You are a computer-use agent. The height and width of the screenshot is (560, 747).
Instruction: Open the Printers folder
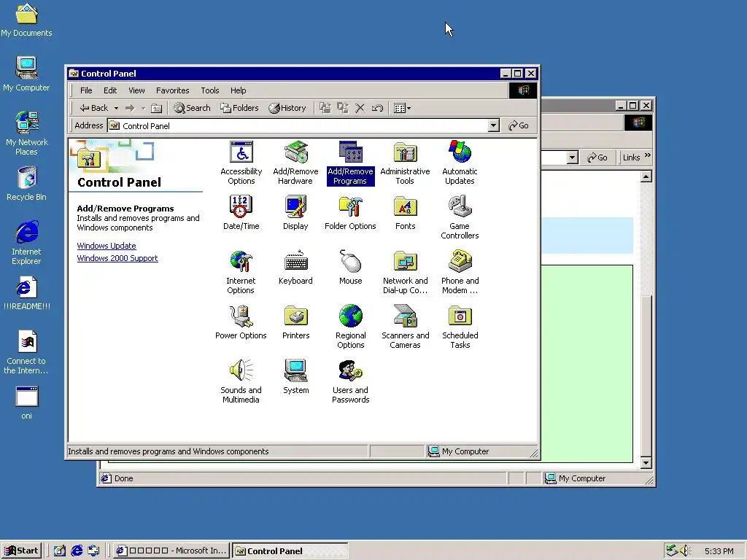click(x=295, y=322)
